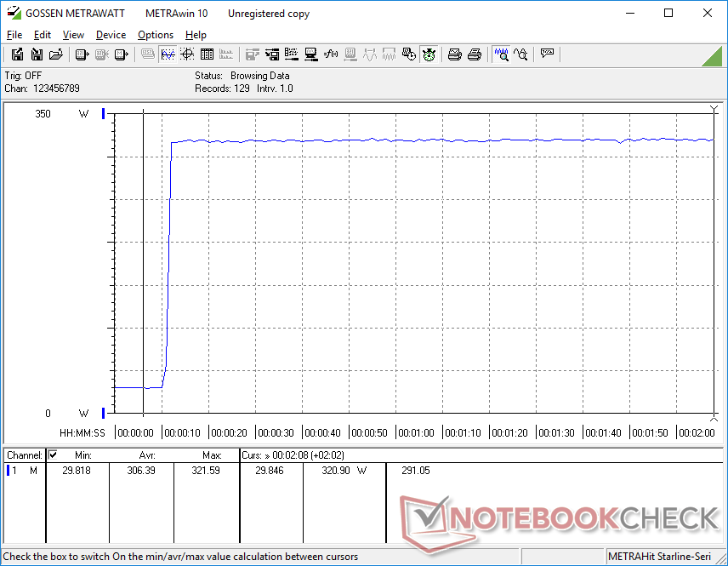Click the send-to-meter device icon
The image size is (728, 566).
coord(82,54)
